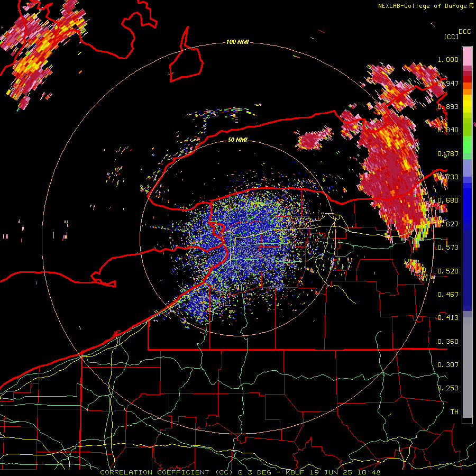Click the 0.360 legend value

(x=448, y=342)
